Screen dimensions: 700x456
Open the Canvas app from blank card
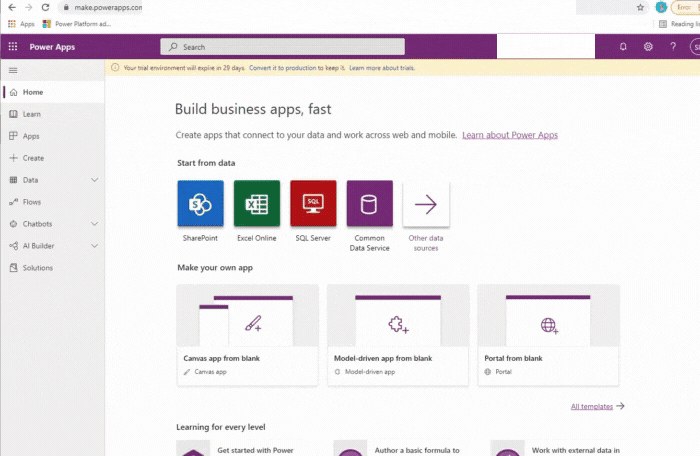(x=248, y=335)
